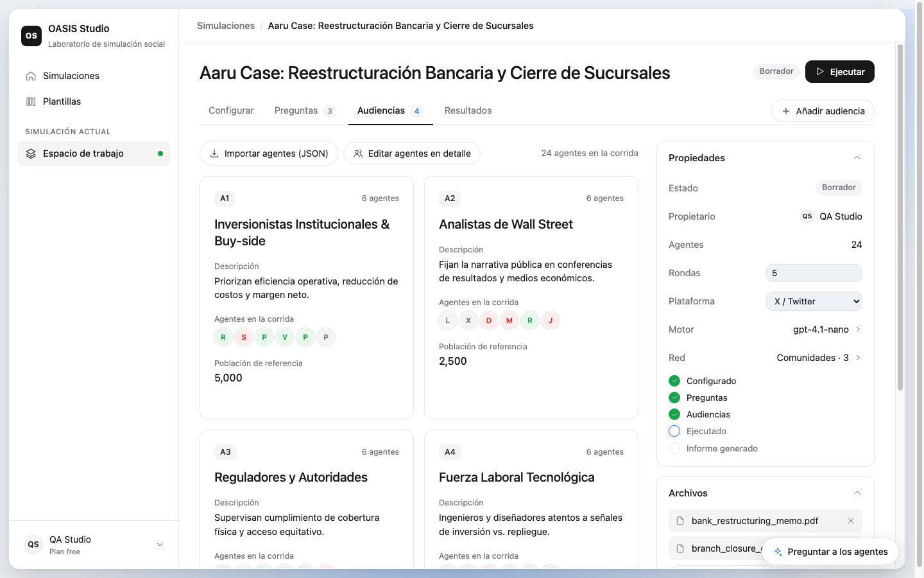
Task: Select Espacio de trabajo in sidebar
Action: [94, 153]
